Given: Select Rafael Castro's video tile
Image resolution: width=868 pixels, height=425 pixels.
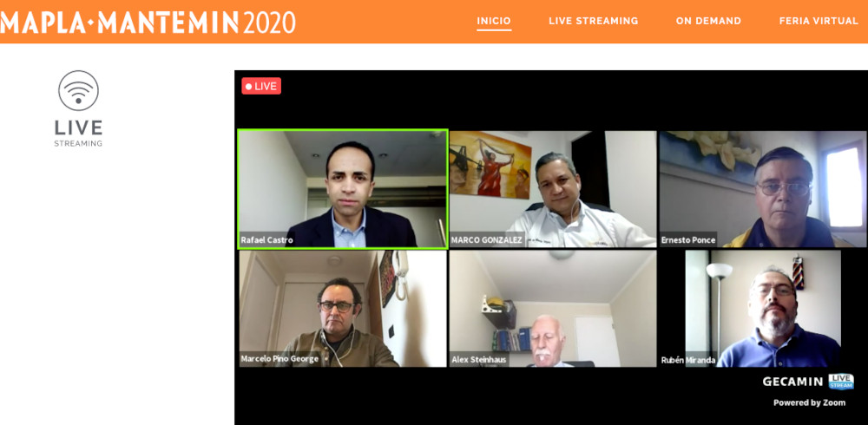Looking at the screenshot, I should [343, 189].
